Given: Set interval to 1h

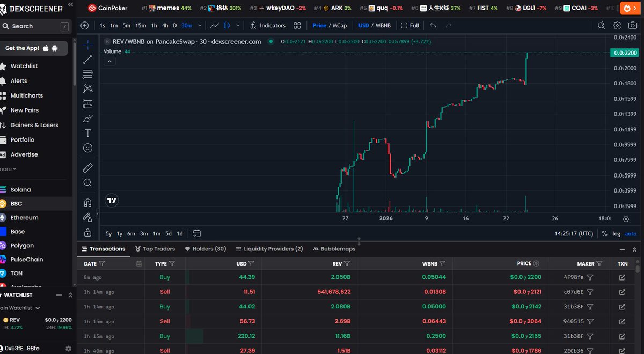Looking at the screenshot, I should coord(154,25).
